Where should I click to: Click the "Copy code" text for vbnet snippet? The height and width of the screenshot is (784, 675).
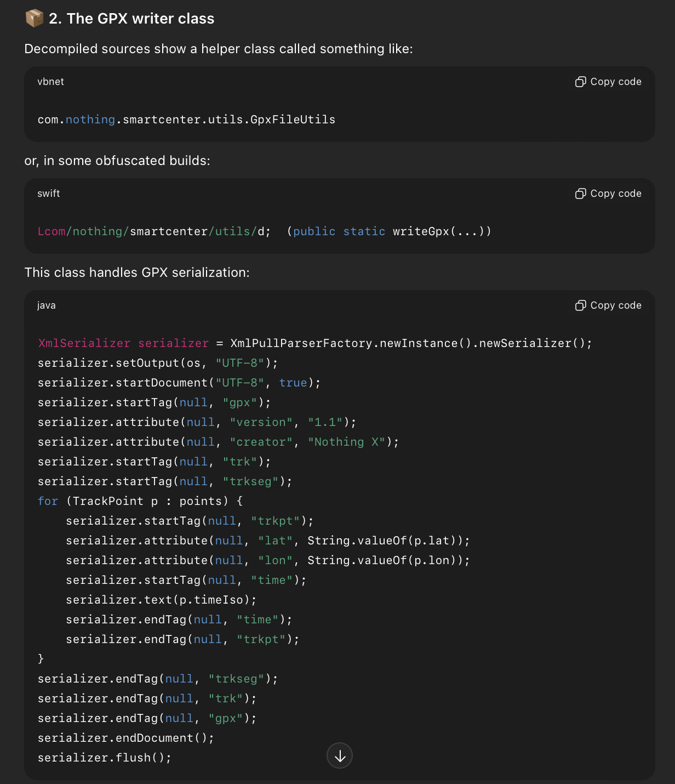click(x=615, y=82)
